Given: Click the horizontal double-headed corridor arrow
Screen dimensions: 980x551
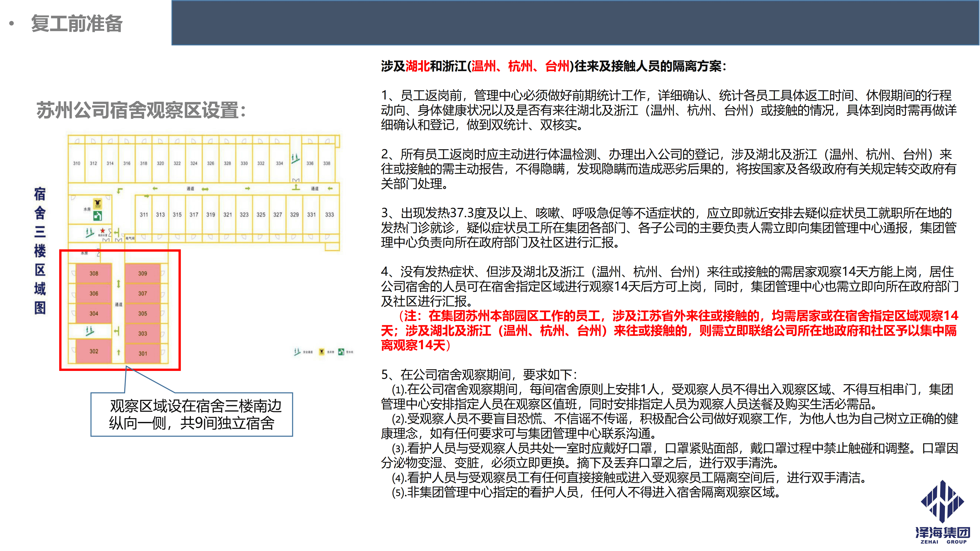Looking at the screenshot, I should pyautogui.click(x=205, y=189).
